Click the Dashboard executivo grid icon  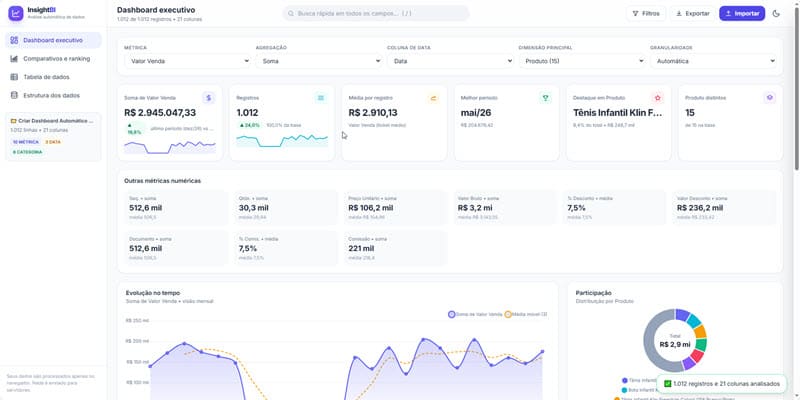click(x=14, y=40)
